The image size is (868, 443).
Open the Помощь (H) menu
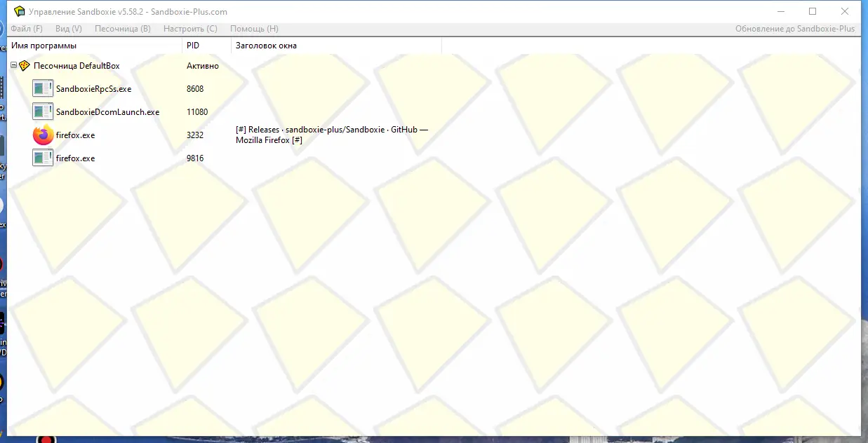(254, 29)
